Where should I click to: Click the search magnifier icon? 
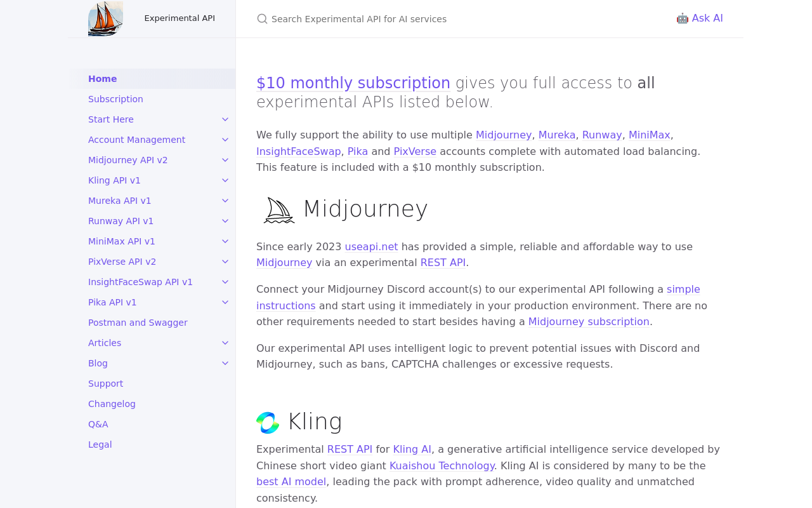pos(262,19)
